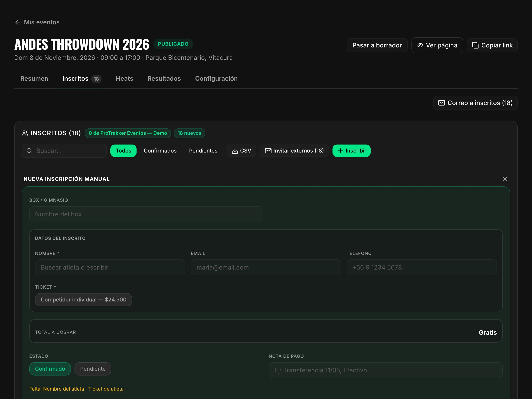Image resolution: width=532 pixels, height=399 pixels.
Task: Focus the Teléfono input field
Action: point(422,267)
